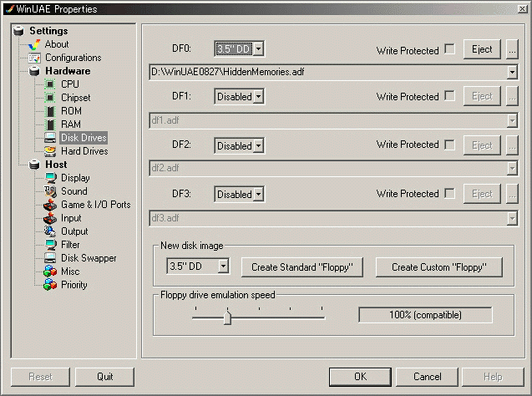Image resolution: width=532 pixels, height=396 pixels.
Task: Click the Disk Swapper icon
Action: pyautogui.click(x=51, y=258)
